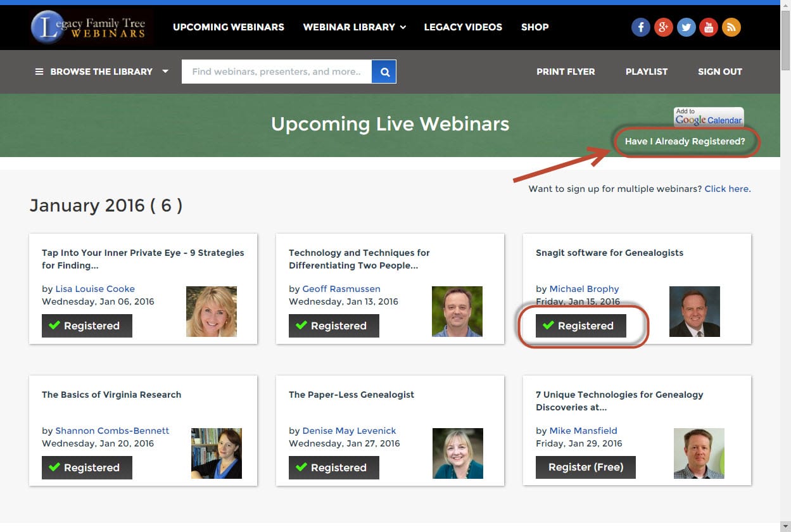Open the Shop menu item
This screenshot has height=532, width=791.
pyautogui.click(x=535, y=27)
